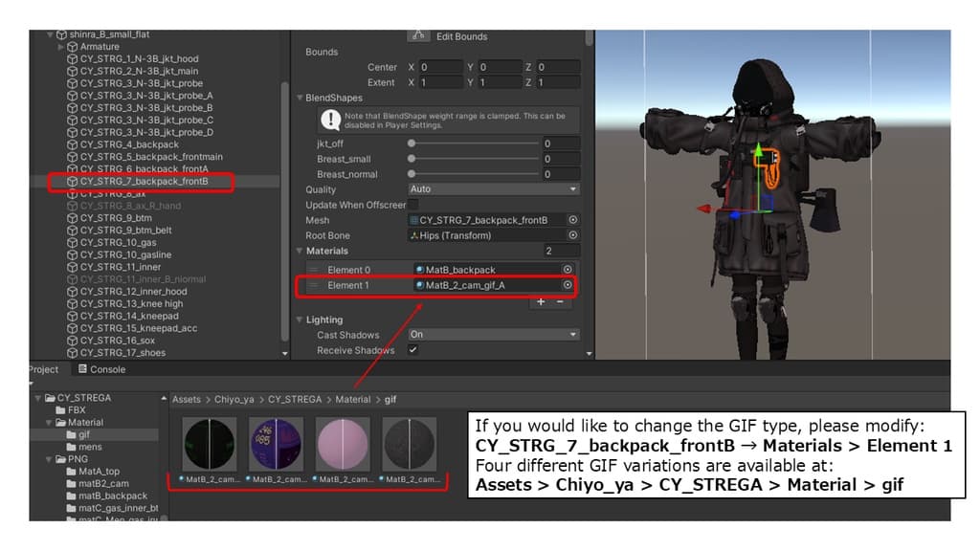980x551 pixels.
Task: Collapse the BlendShapes section
Action: point(300,99)
